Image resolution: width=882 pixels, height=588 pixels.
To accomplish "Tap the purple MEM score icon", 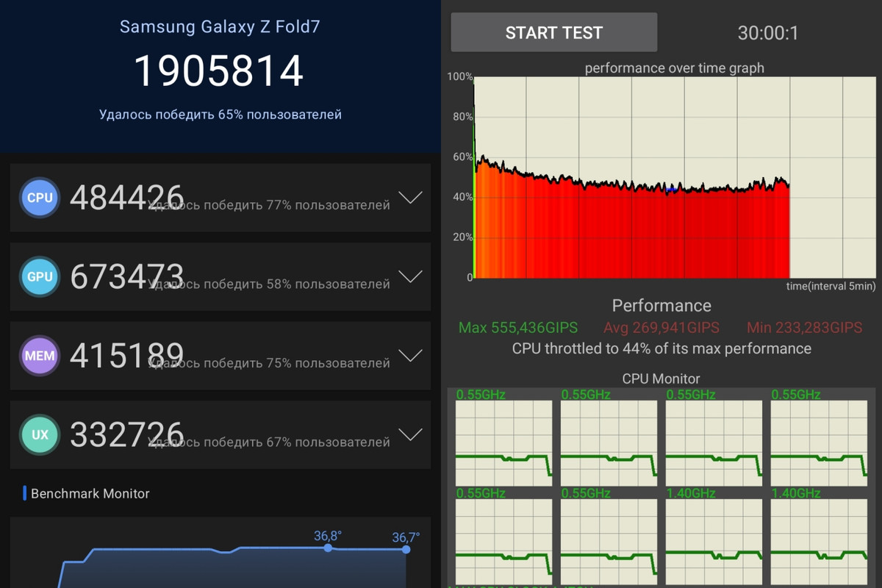I will pyautogui.click(x=40, y=356).
